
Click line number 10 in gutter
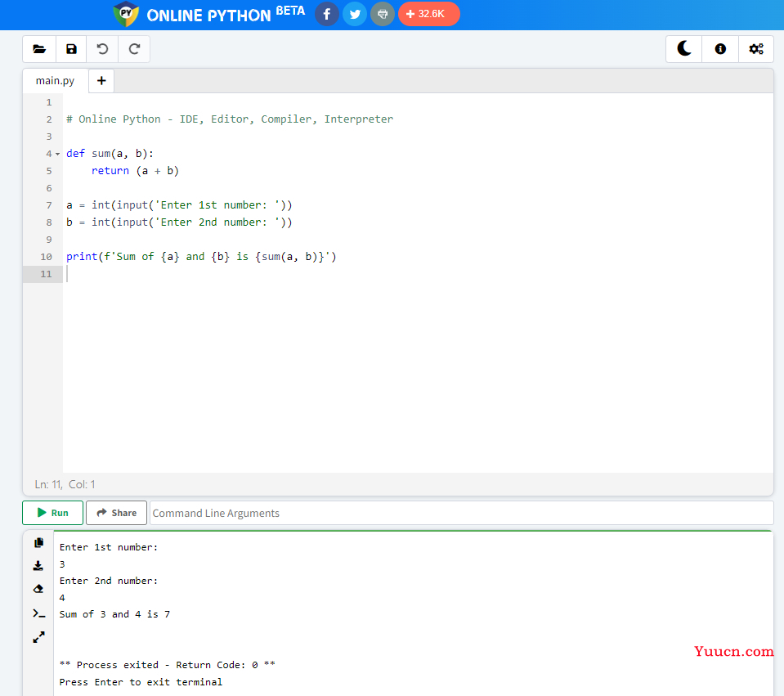click(x=46, y=257)
